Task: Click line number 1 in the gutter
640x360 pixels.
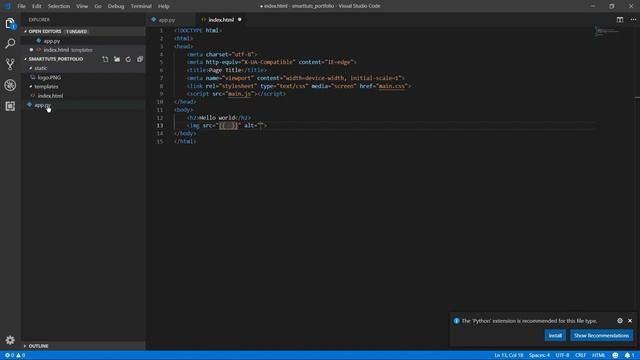Action: 161,31
